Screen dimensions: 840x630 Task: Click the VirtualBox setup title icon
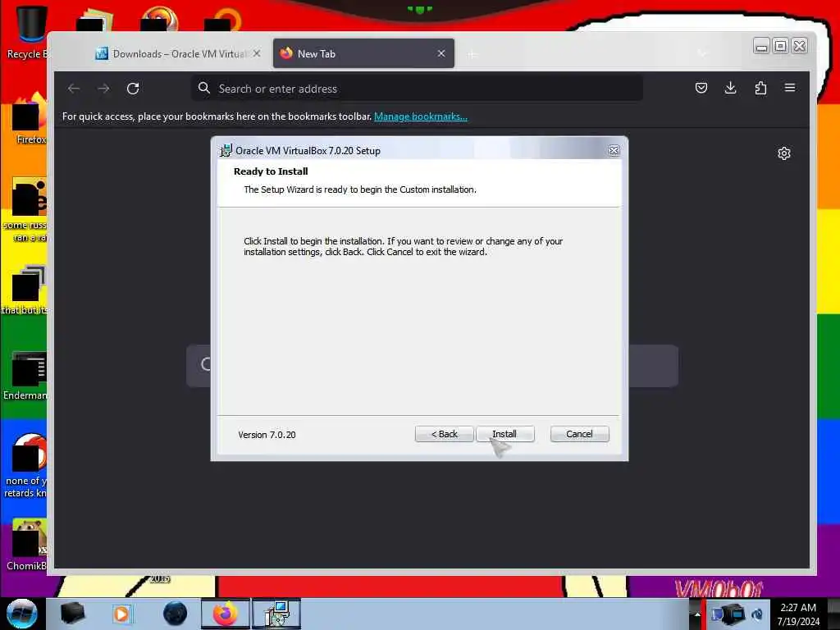[x=226, y=151]
